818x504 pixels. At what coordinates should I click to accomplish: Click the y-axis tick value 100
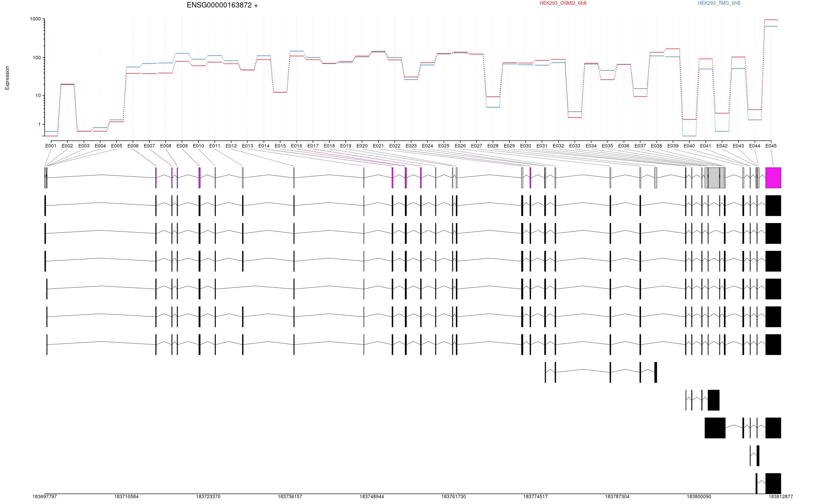coord(36,58)
